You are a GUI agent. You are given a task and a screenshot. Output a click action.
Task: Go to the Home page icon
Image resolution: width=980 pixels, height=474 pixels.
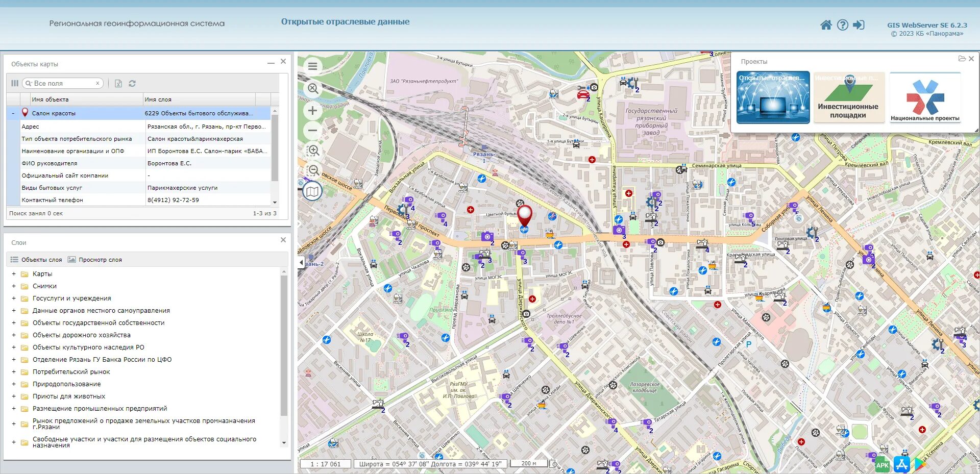(826, 25)
